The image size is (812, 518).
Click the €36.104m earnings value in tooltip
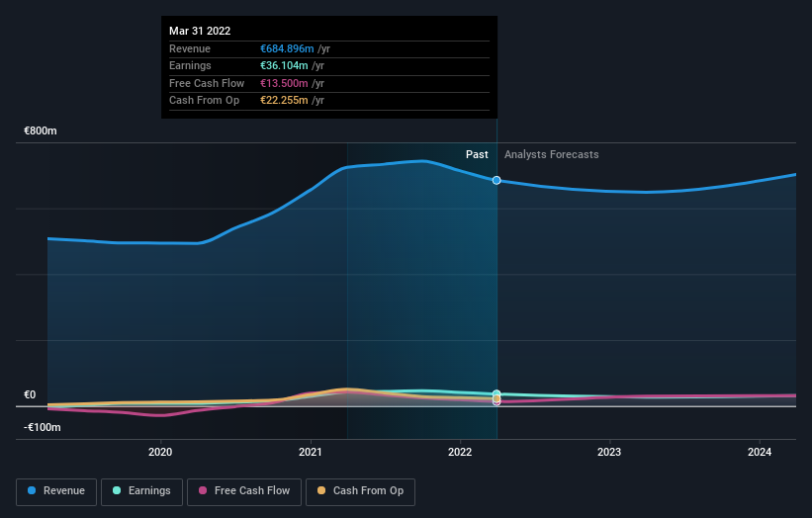[x=284, y=65]
